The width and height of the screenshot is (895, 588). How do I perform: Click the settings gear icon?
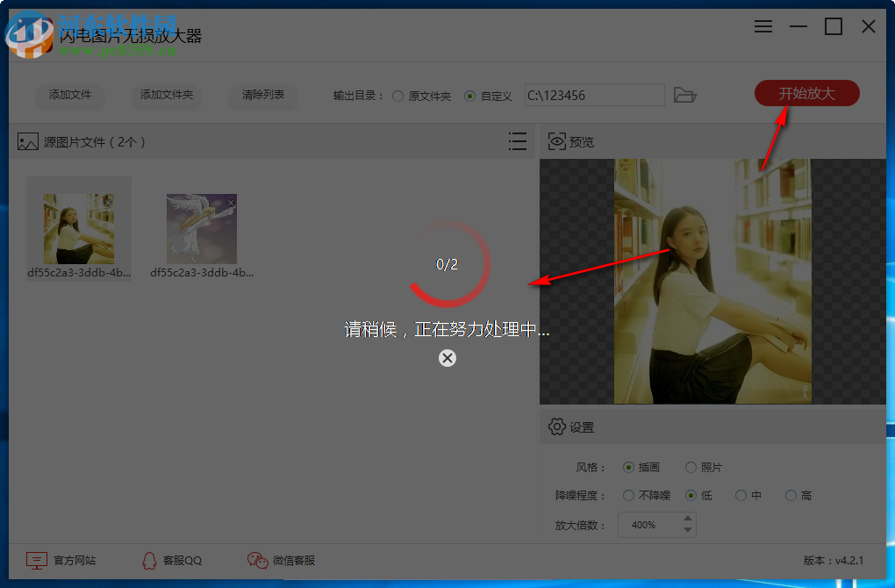(x=556, y=427)
